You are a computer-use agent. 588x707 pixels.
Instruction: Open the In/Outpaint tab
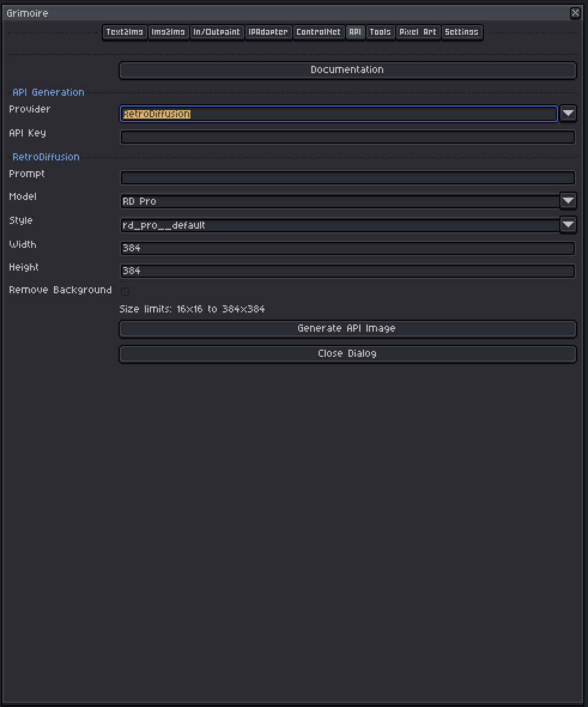216,32
